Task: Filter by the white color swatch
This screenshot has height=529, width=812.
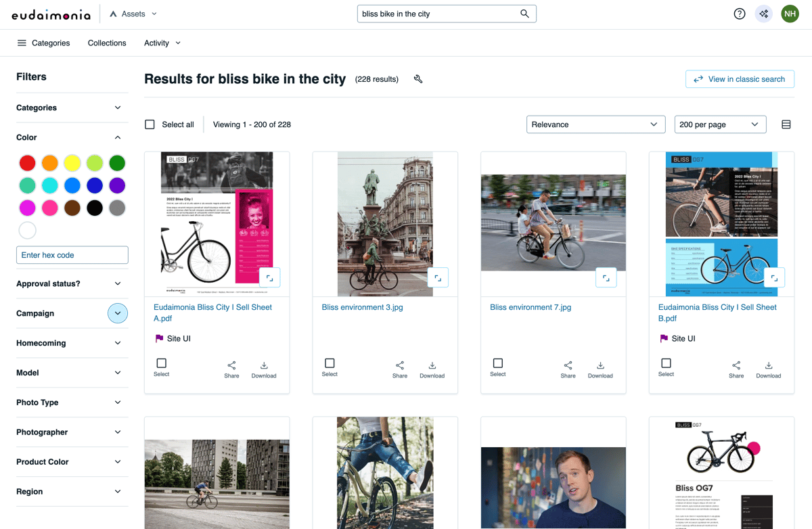Action: click(x=27, y=231)
